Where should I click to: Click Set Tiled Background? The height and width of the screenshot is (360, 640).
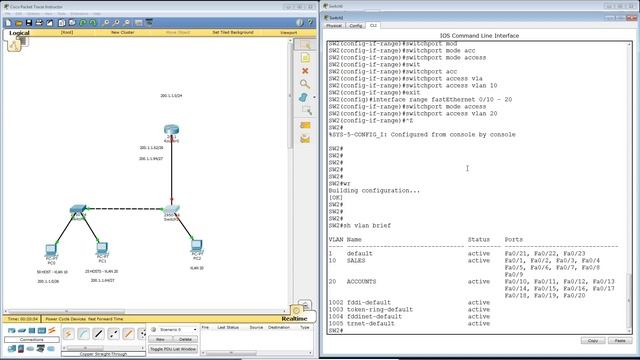tap(233, 32)
